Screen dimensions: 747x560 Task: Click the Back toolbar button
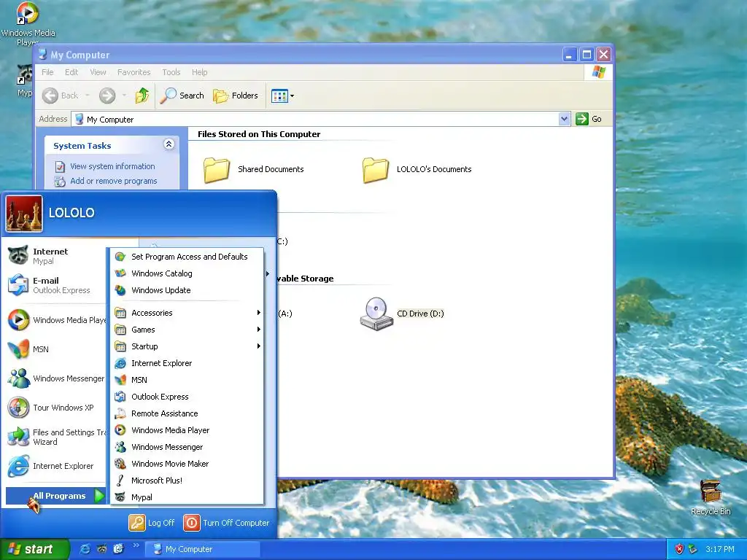point(61,96)
